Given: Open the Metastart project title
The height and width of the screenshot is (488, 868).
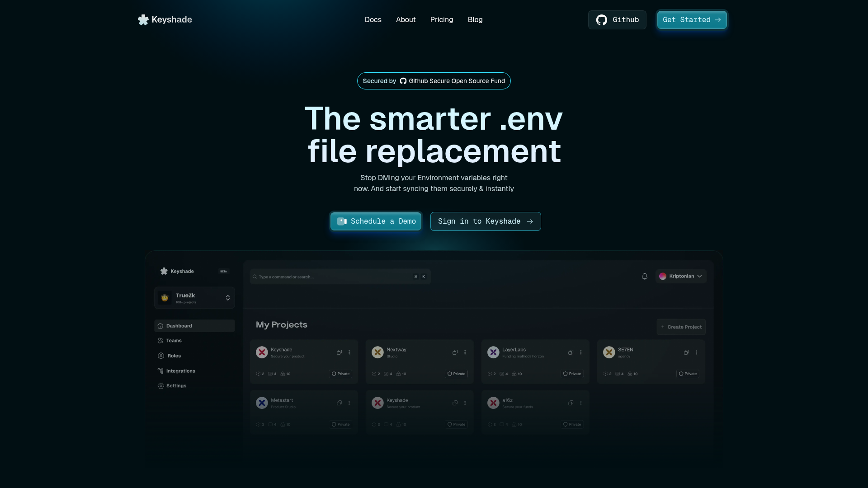Looking at the screenshot, I should pyautogui.click(x=282, y=400).
